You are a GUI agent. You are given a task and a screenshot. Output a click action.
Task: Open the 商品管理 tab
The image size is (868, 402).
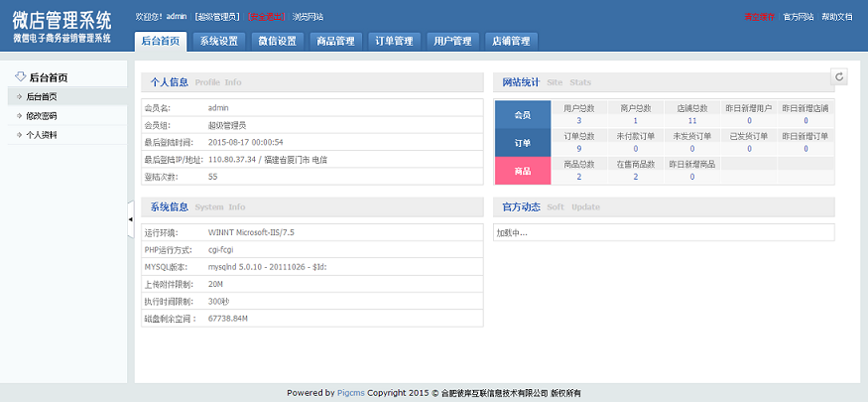tap(335, 42)
